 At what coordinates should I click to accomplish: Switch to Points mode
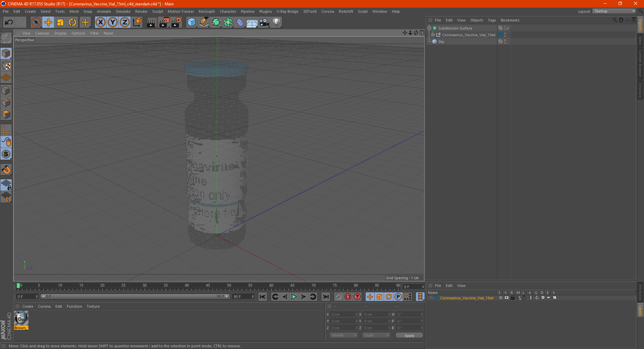point(6,90)
